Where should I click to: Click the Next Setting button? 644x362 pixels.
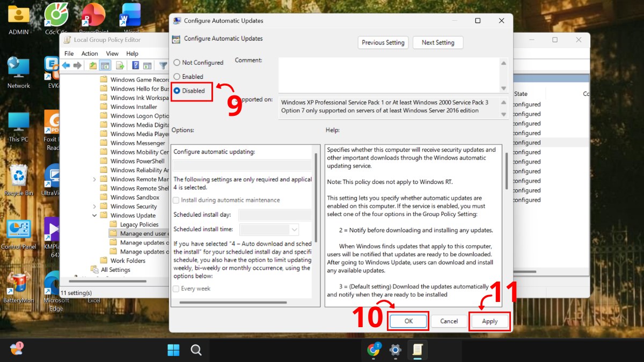438,42
